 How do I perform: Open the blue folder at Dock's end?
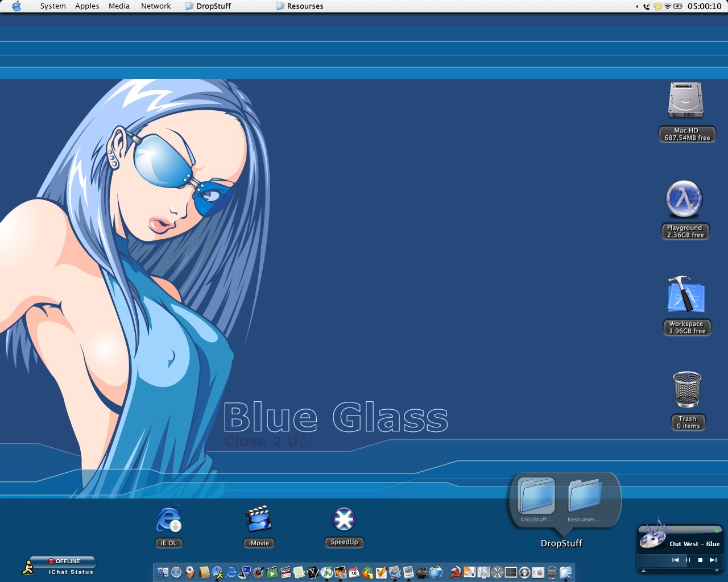click(565, 572)
